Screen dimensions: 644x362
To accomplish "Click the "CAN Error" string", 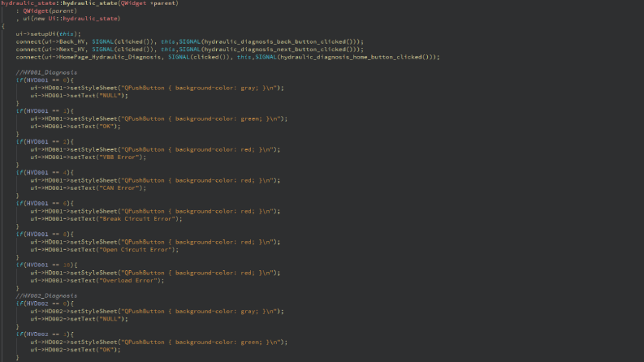I will [119, 187].
